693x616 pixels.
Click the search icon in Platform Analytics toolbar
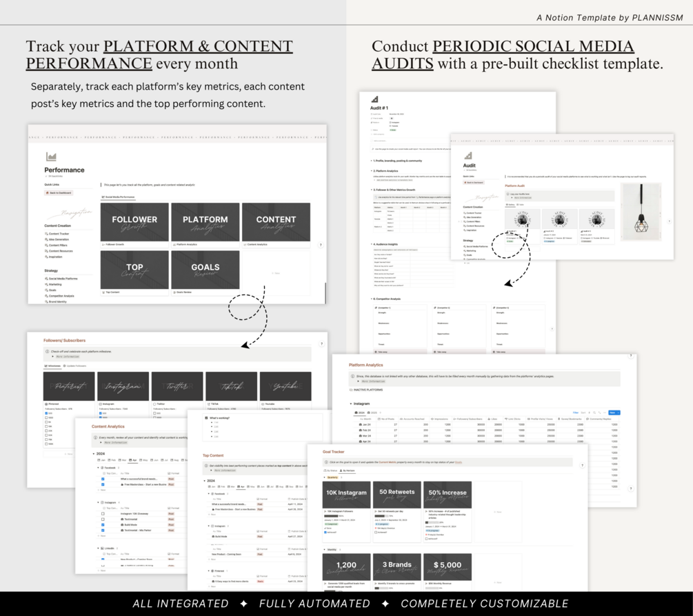click(x=594, y=413)
